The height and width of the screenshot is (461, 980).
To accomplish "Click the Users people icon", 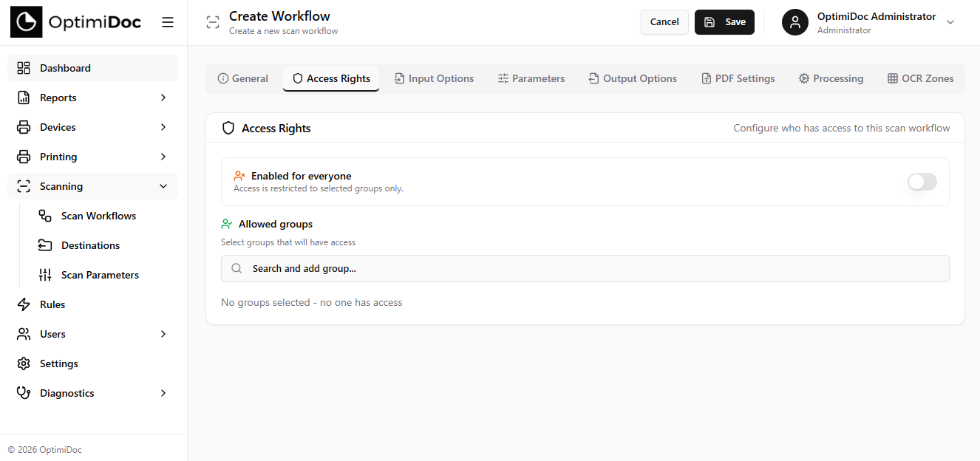I will click(24, 334).
